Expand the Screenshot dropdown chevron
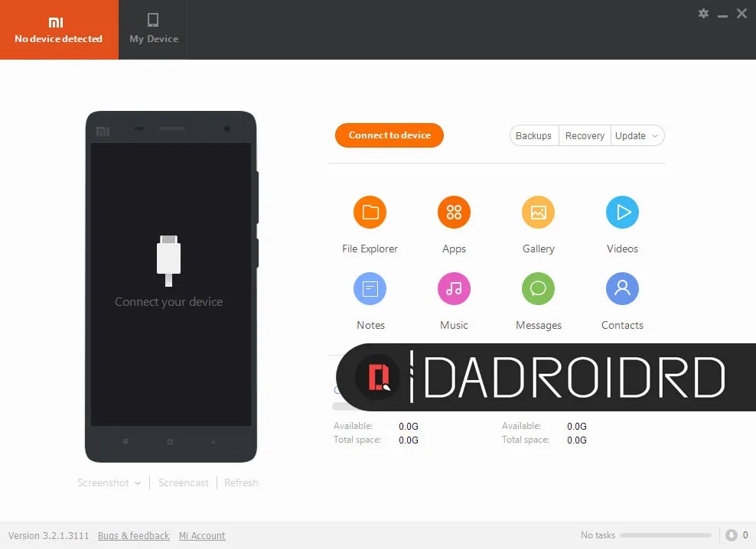The image size is (756, 549). (138, 483)
